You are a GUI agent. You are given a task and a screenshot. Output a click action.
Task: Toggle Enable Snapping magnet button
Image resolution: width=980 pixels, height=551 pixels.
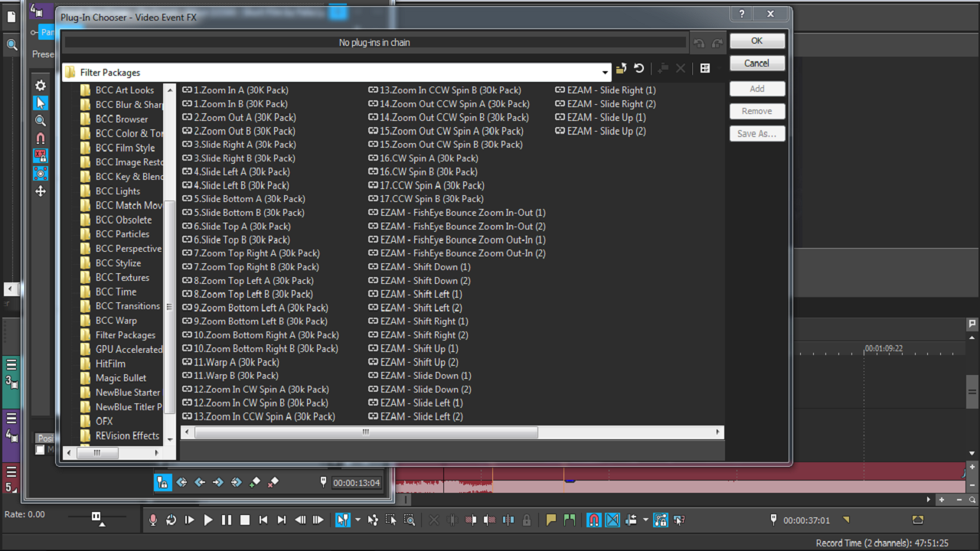594,520
